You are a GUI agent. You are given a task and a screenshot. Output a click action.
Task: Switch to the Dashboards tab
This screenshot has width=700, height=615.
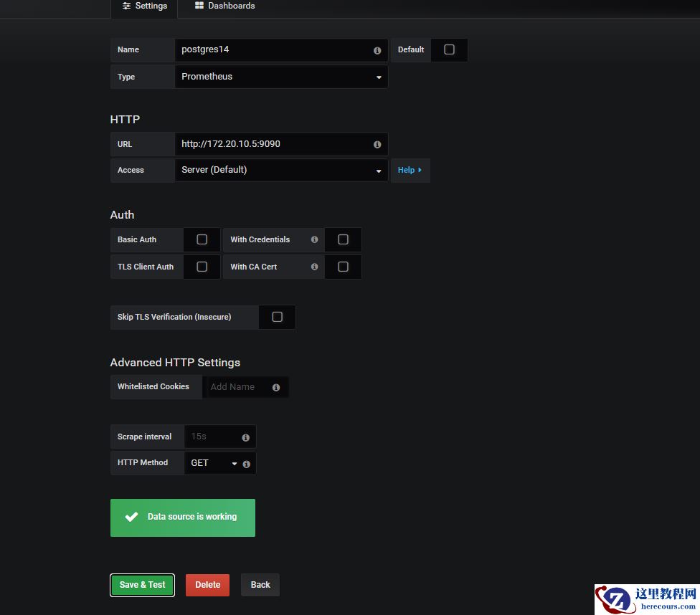(x=224, y=6)
